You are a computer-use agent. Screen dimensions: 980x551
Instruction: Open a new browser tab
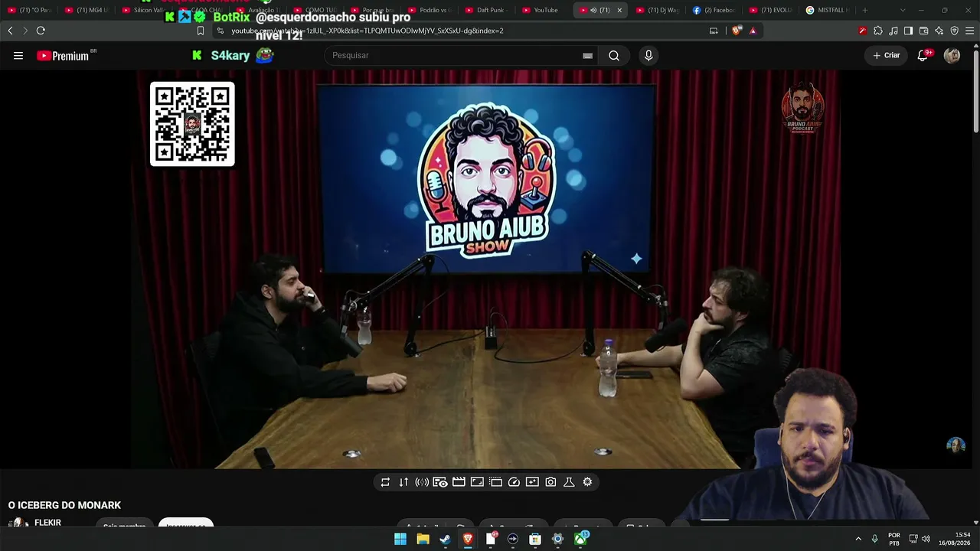click(x=865, y=10)
